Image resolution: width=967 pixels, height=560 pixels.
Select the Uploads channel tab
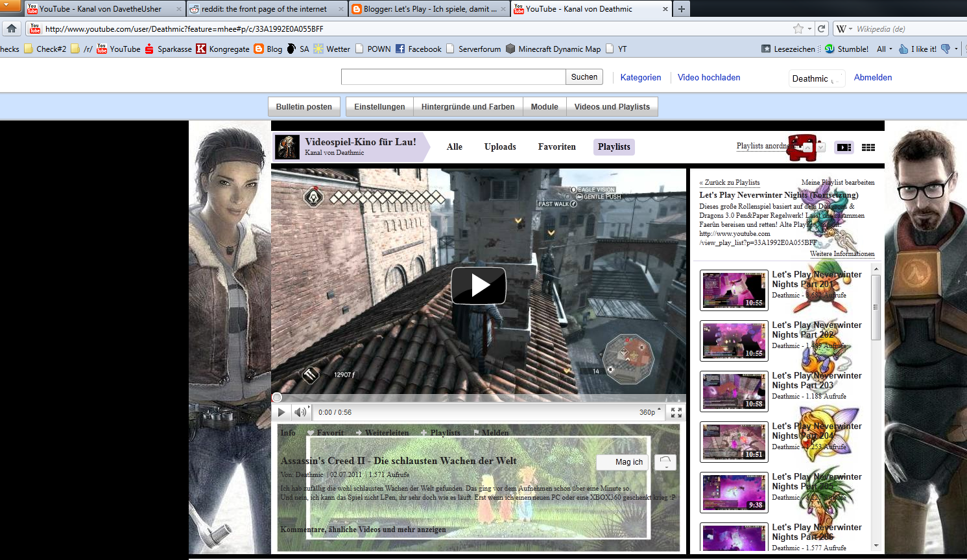coord(500,147)
